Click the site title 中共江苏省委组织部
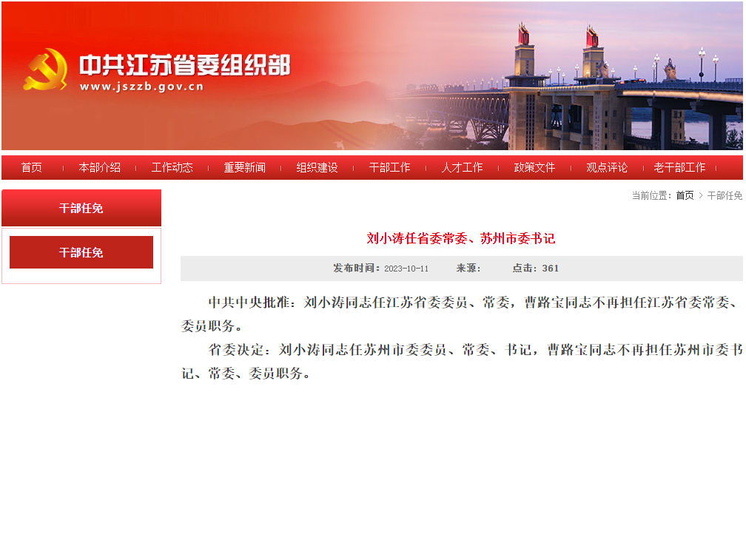 pos(184,65)
